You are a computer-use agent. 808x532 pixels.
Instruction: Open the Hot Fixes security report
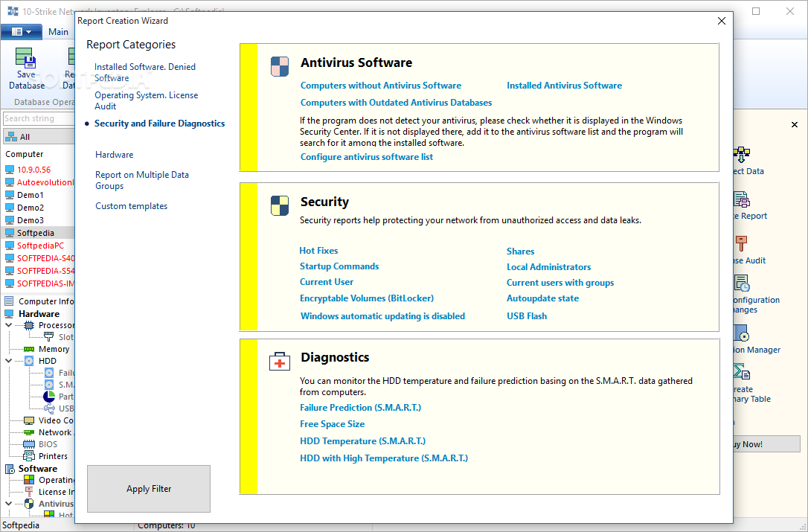[318, 251]
